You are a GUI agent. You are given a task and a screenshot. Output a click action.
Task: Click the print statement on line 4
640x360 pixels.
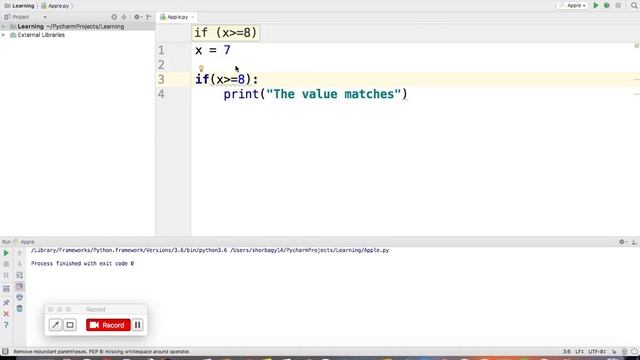click(x=315, y=94)
